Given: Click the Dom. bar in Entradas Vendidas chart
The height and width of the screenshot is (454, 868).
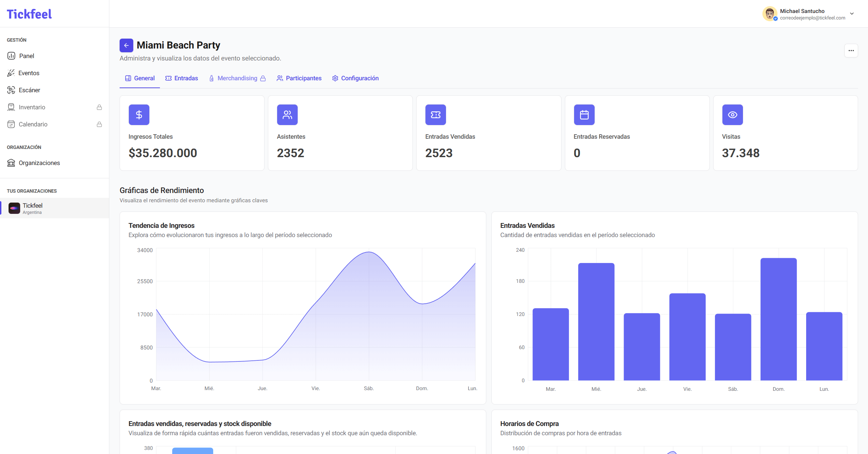Looking at the screenshot, I should click(778, 319).
